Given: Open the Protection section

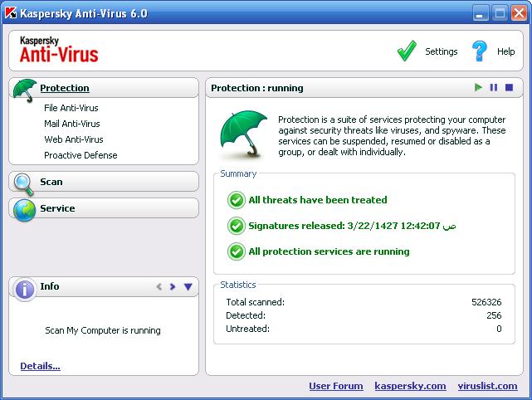Looking at the screenshot, I should [x=65, y=88].
